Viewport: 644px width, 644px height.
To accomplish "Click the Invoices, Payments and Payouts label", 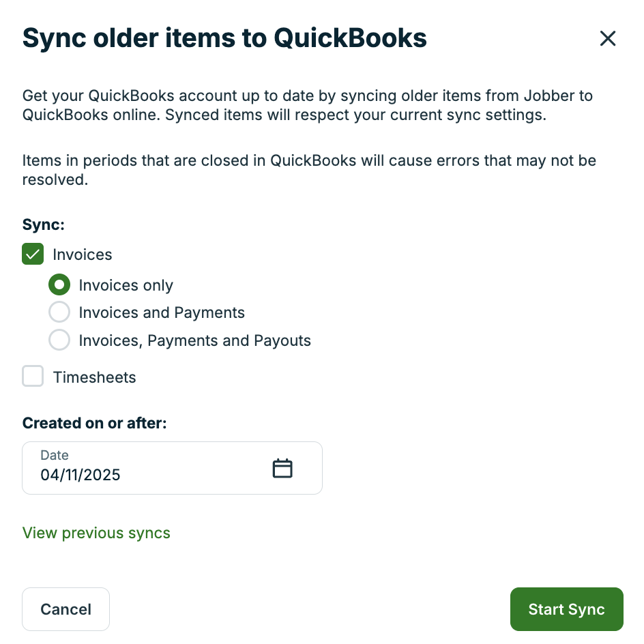I will 194,340.
